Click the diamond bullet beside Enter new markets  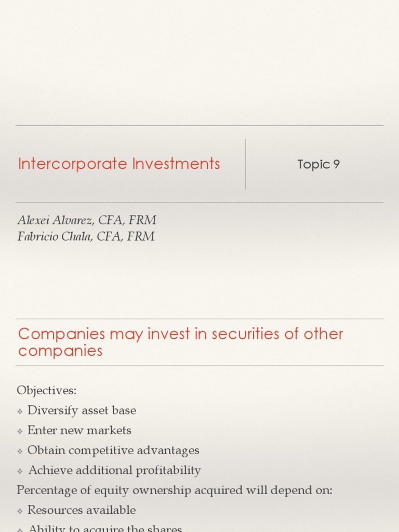coord(20,431)
